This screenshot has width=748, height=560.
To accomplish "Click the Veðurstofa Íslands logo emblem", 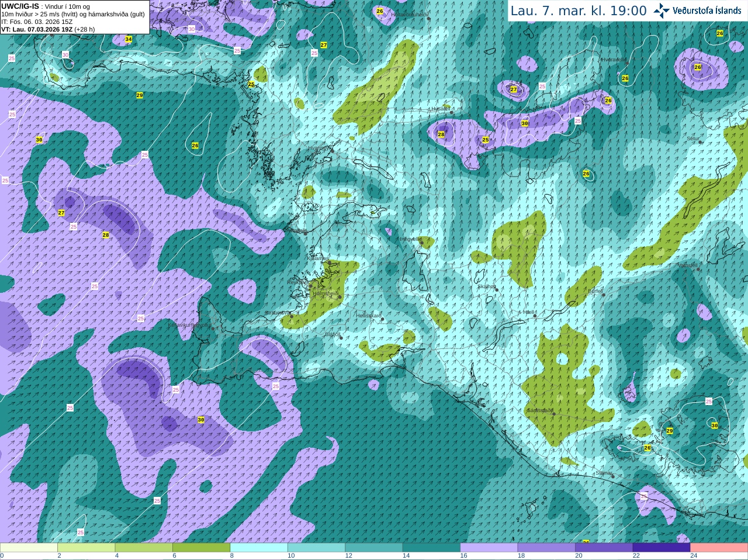I will click(662, 11).
